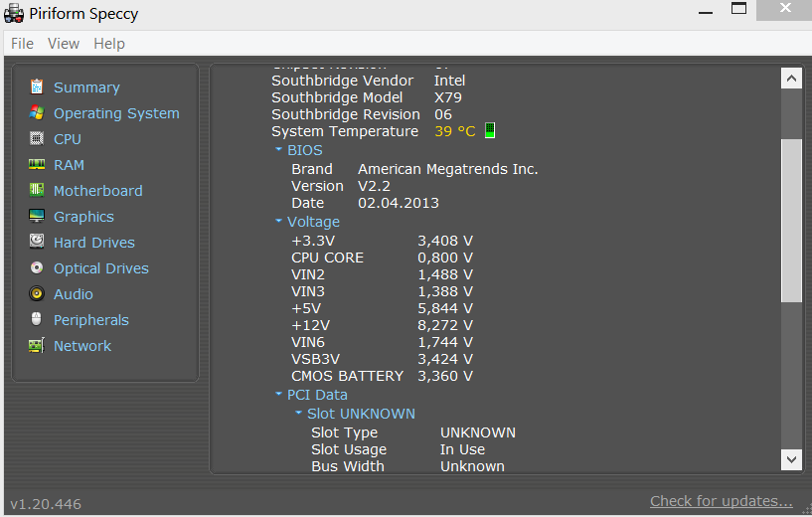
Task: Click the Speccy app icon in title bar
Action: tap(14, 14)
